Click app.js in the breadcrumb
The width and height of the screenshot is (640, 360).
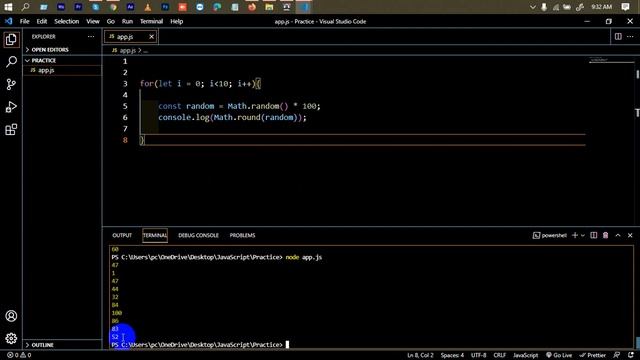pyautogui.click(x=127, y=51)
